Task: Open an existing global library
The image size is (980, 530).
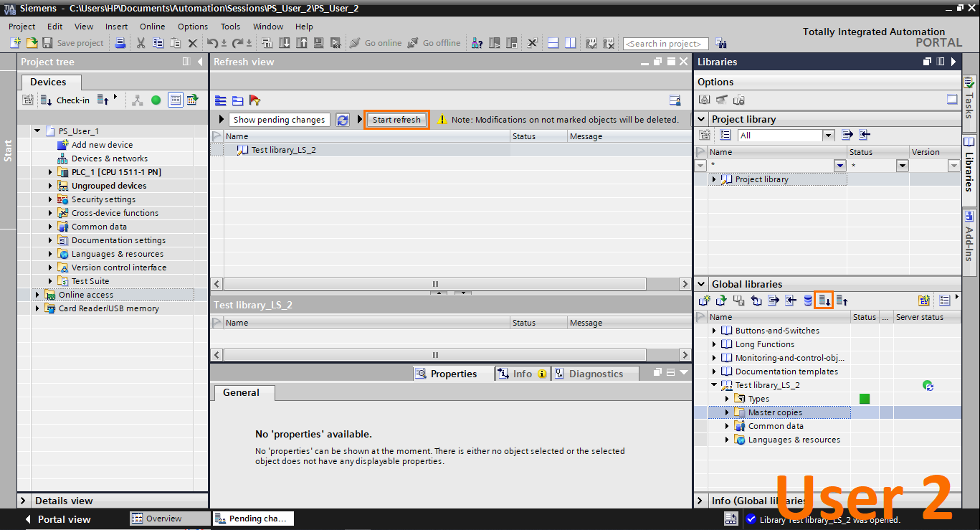Action: 721,300
